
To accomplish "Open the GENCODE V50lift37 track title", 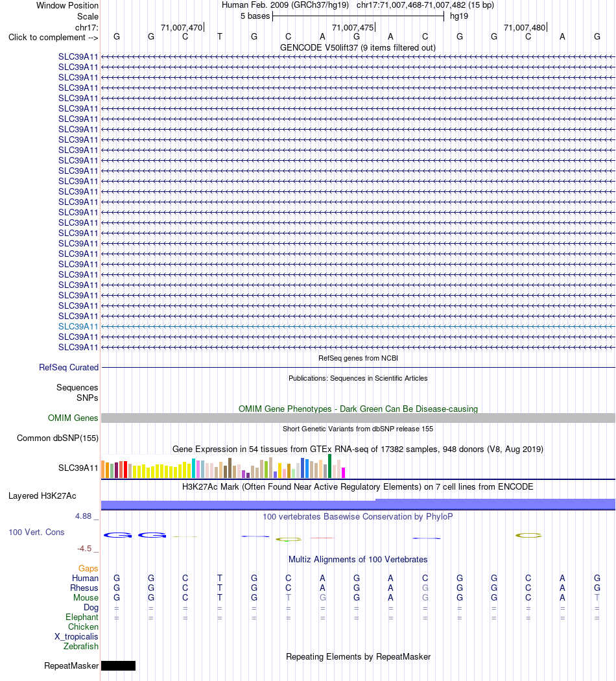I will tap(358, 48).
